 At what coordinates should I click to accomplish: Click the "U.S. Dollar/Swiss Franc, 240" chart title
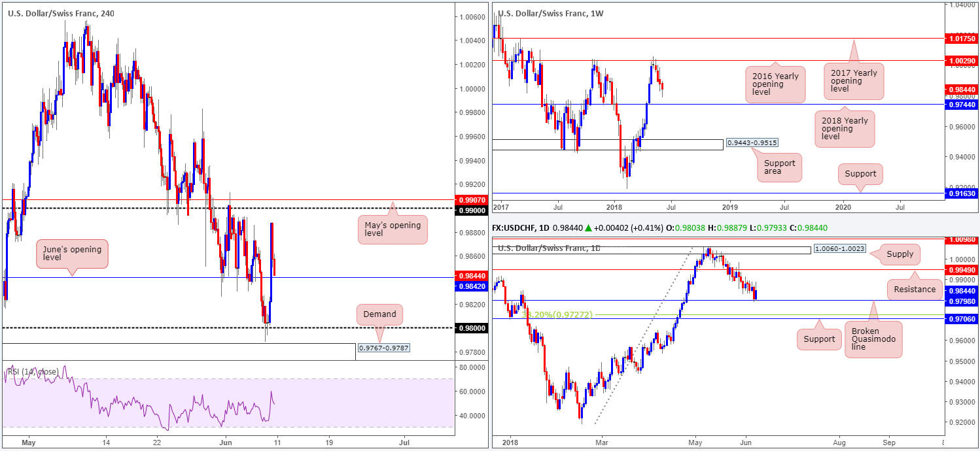pyautogui.click(x=61, y=12)
